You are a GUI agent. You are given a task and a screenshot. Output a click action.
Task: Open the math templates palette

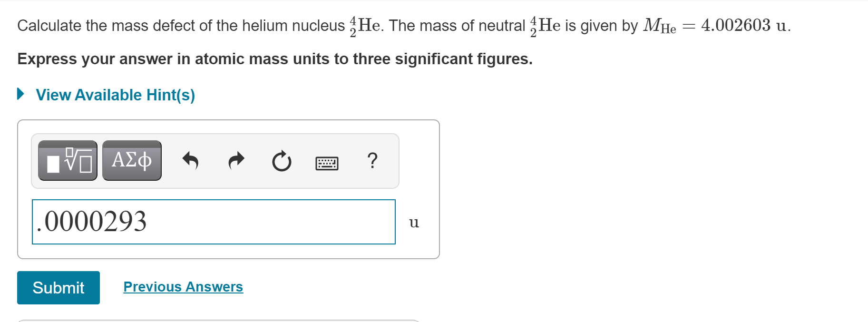pos(67,160)
